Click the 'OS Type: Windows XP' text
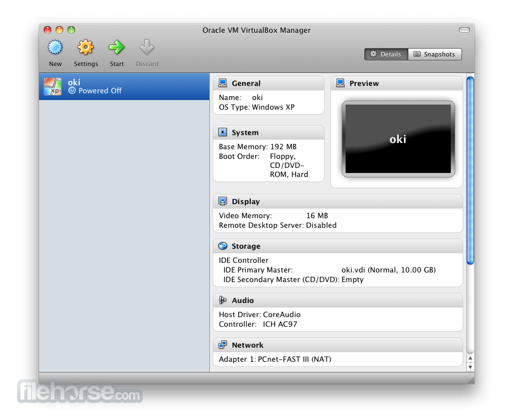 257,107
